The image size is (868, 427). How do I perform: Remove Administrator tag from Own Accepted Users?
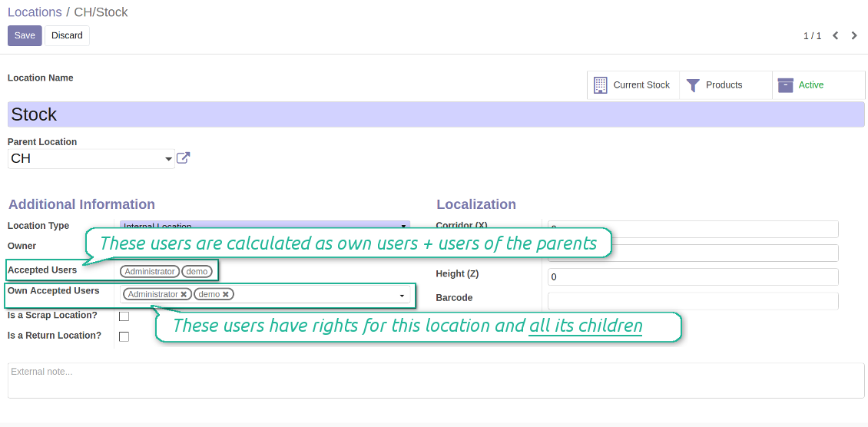(184, 295)
